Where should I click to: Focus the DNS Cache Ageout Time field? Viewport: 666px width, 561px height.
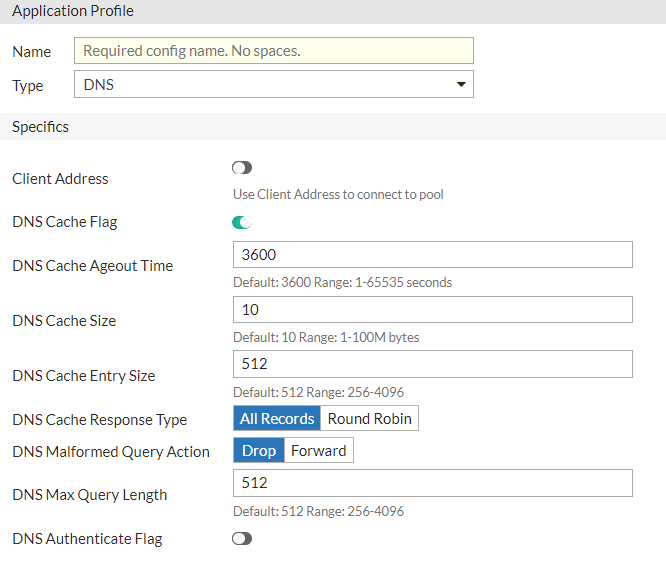click(432, 255)
